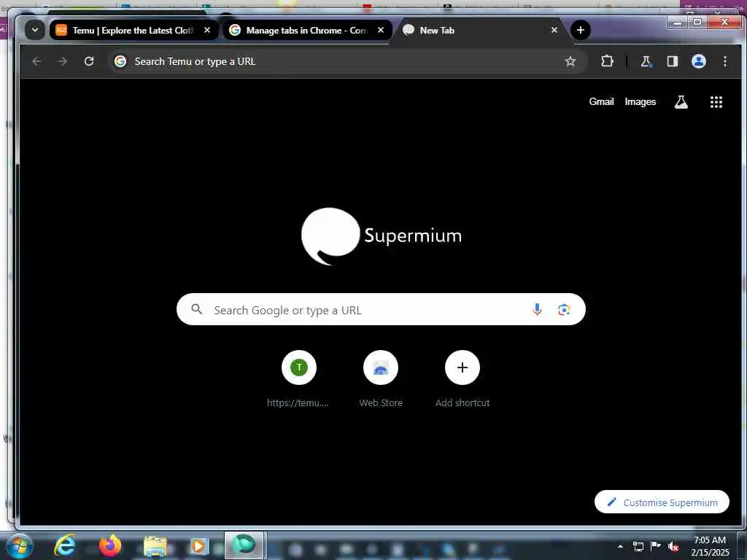The width and height of the screenshot is (747, 560).
Task: Click the Search Google or type a URL box
Action: [381, 309]
